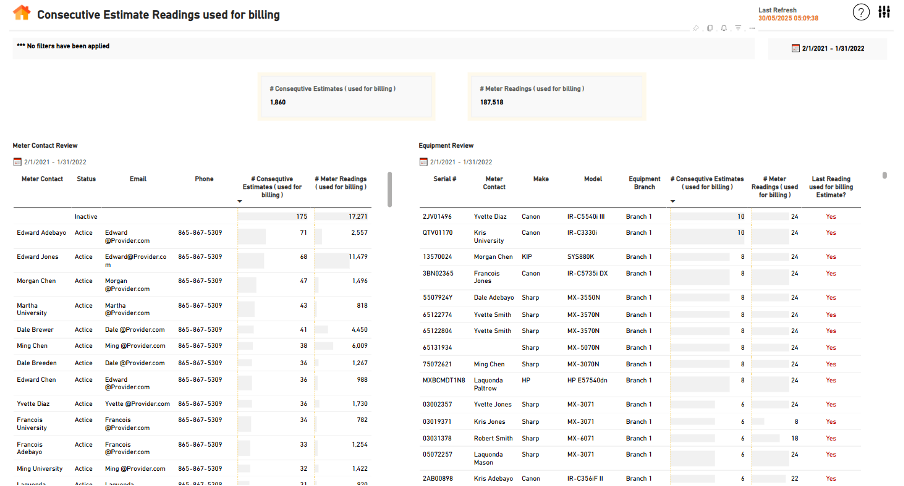This screenshot has height=486, width=904.
Task: Click serial number 65122774
Action: coord(437,315)
